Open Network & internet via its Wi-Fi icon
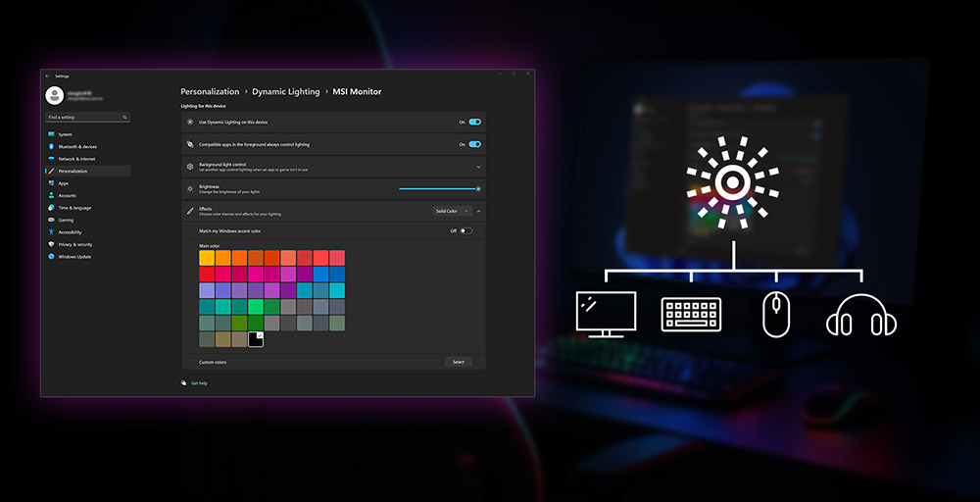Viewport: 980px width, 502px height. coord(51,159)
